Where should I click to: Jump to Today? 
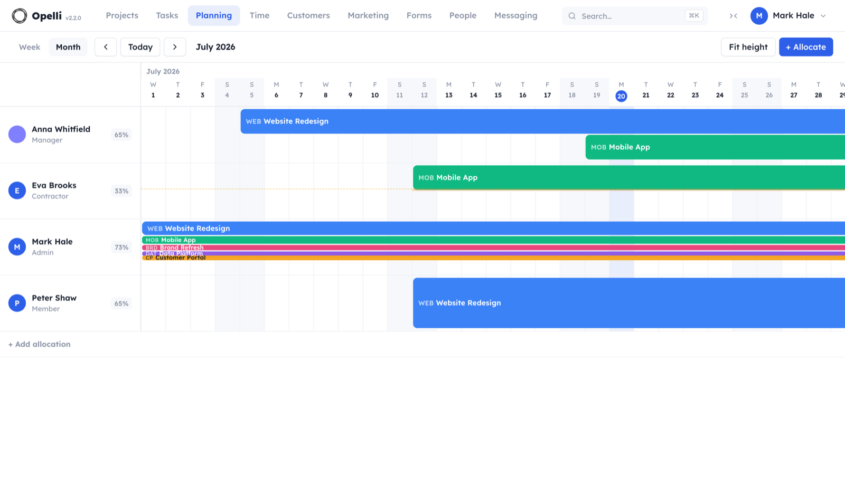click(x=140, y=47)
